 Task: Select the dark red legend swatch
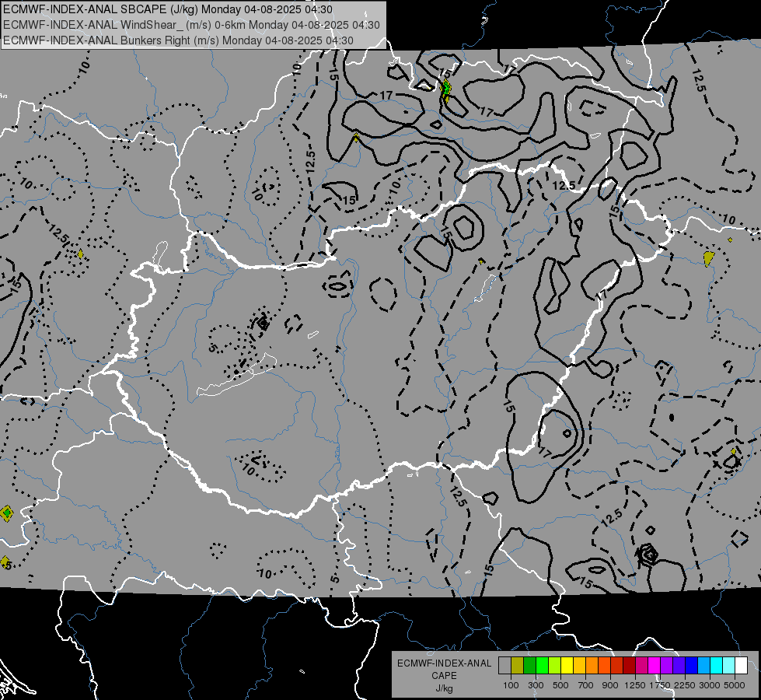629,666
